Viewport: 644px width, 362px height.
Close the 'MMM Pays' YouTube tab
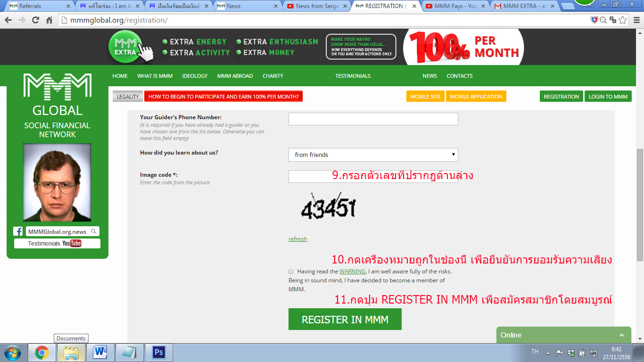tap(484, 6)
